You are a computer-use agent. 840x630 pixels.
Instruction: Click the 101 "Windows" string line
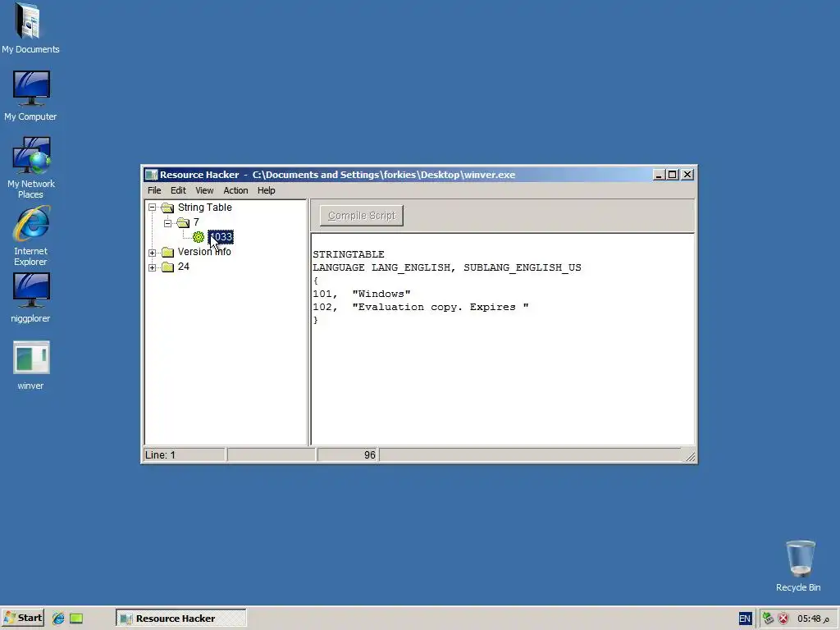pos(362,294)
